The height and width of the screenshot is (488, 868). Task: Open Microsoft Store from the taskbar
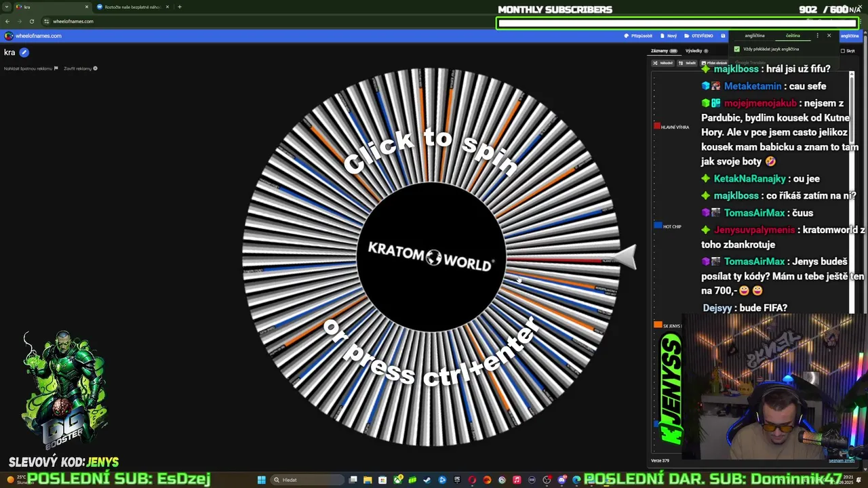coord(382,480)
